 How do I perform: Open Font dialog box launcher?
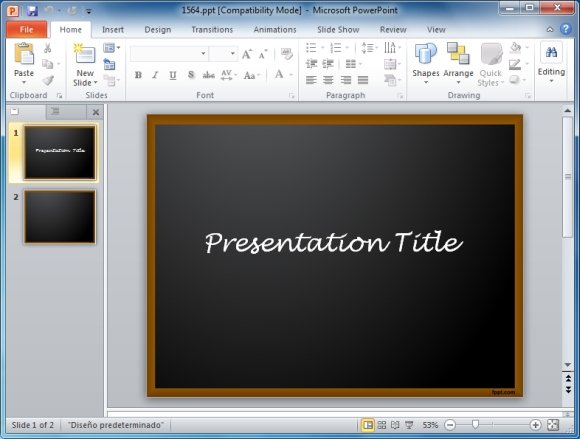[292, 96]
